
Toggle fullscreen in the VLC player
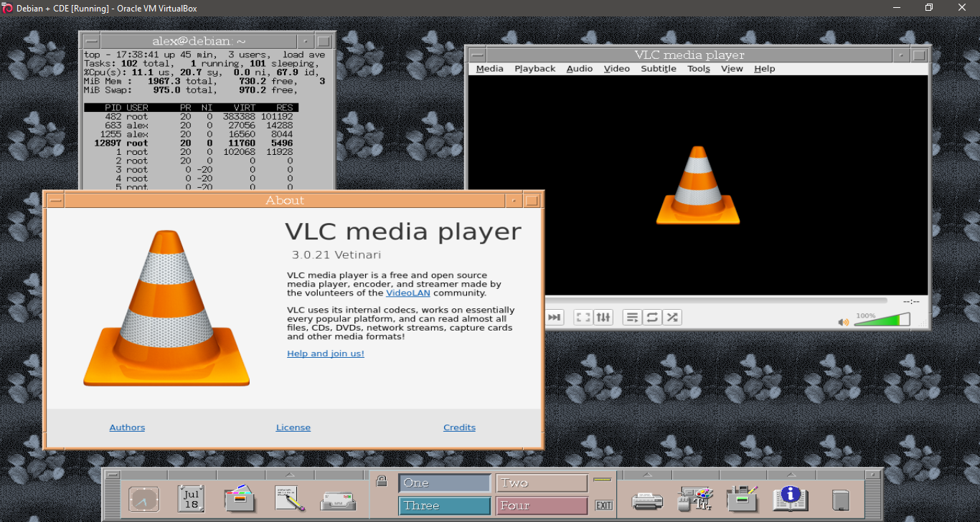(583, 317)
